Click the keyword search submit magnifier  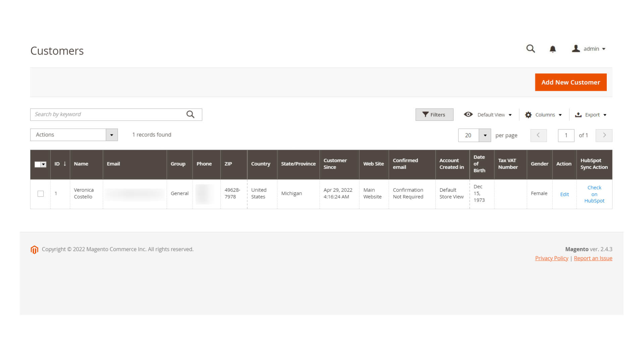coord(191,115)
